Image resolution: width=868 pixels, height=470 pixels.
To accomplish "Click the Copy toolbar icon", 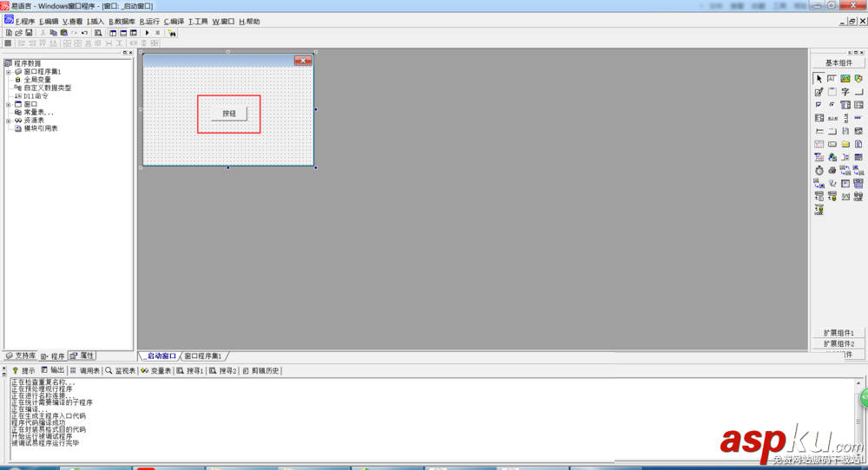I will 53,33.
